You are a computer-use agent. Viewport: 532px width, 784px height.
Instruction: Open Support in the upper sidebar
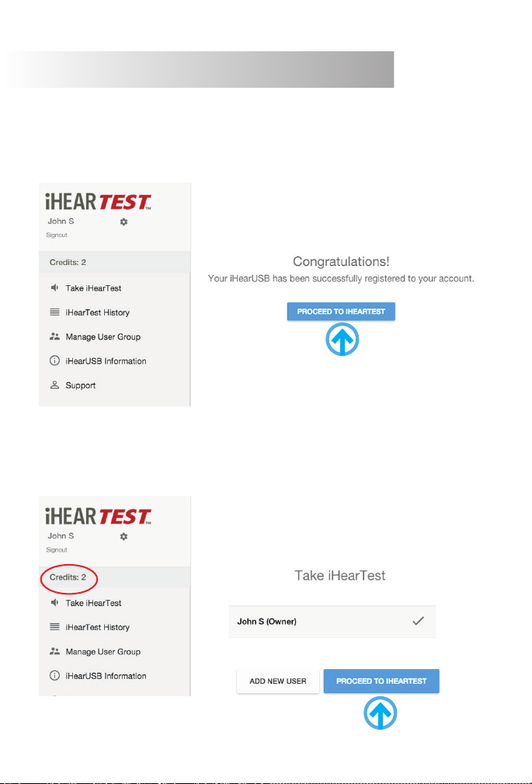click(x=81, y=385)
